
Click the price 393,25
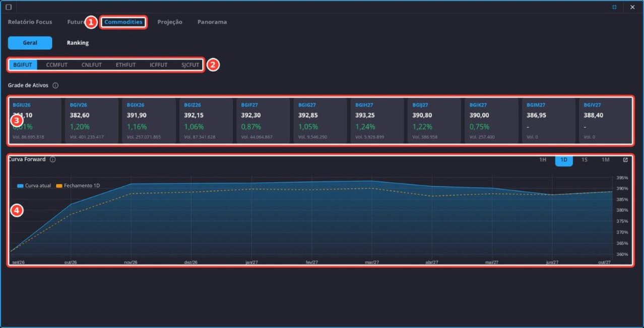click(364, 115)
